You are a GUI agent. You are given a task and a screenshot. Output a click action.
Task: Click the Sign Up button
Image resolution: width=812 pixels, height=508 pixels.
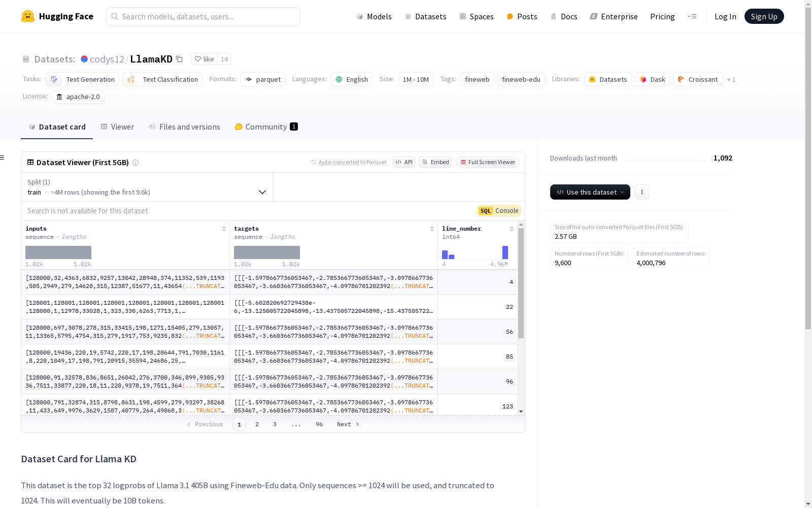(x=764, y=16)
